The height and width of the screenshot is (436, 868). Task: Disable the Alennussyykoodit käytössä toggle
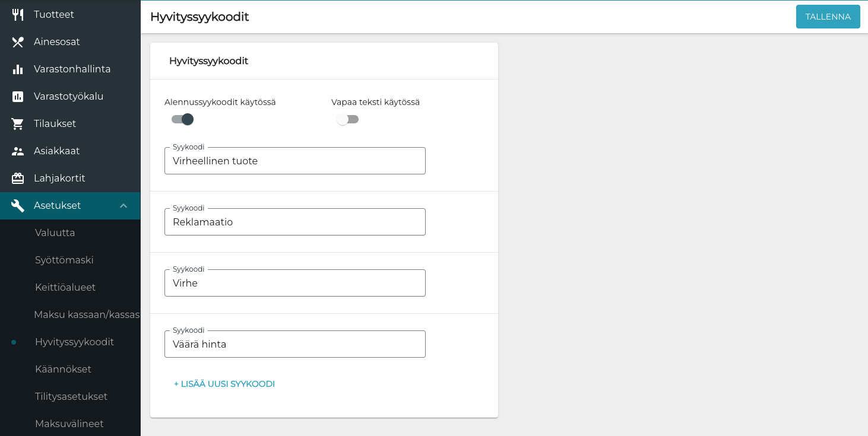click(x=183, y=119)
